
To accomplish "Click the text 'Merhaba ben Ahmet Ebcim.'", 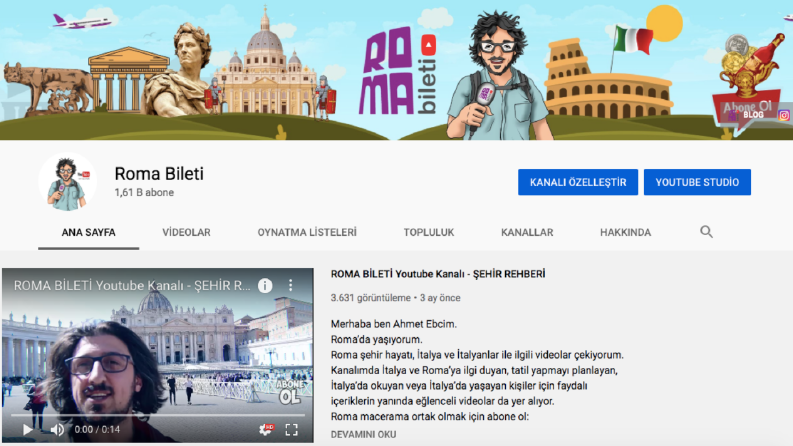I will pos(393,324).
